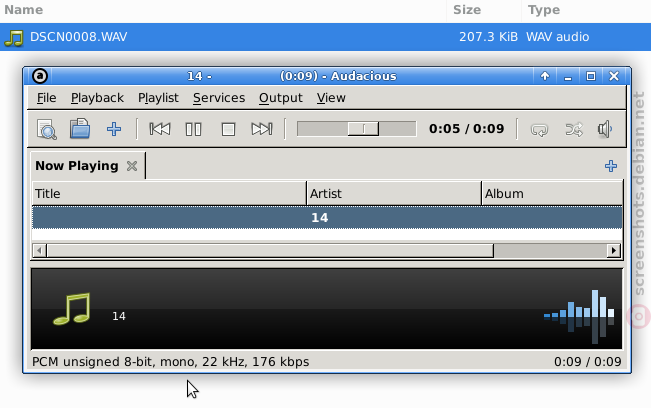
Task: Click the playlist scrollbar left arrow
Action: pyautogui.click(x=39, y=251)
